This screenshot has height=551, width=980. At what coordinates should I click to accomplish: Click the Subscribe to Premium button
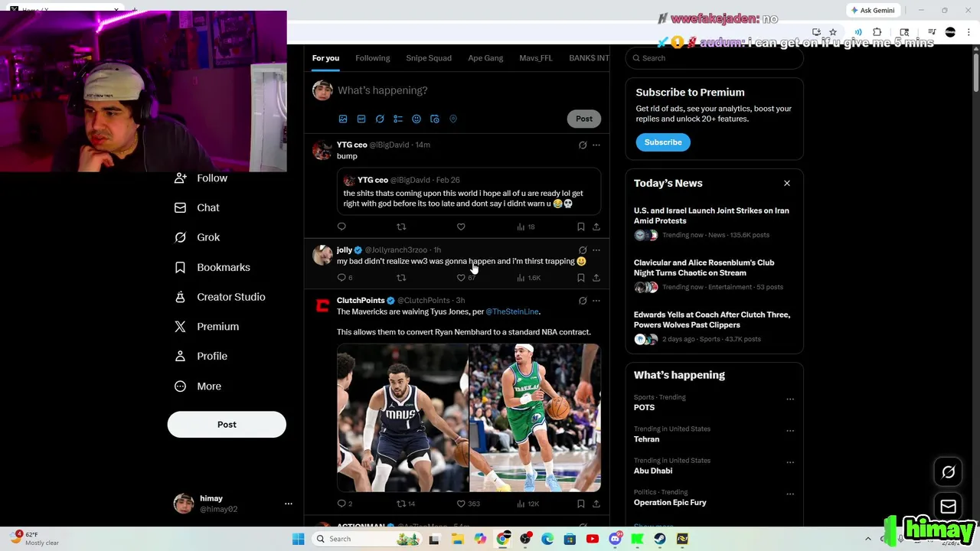pyautogui.click(x=663, y=142)
